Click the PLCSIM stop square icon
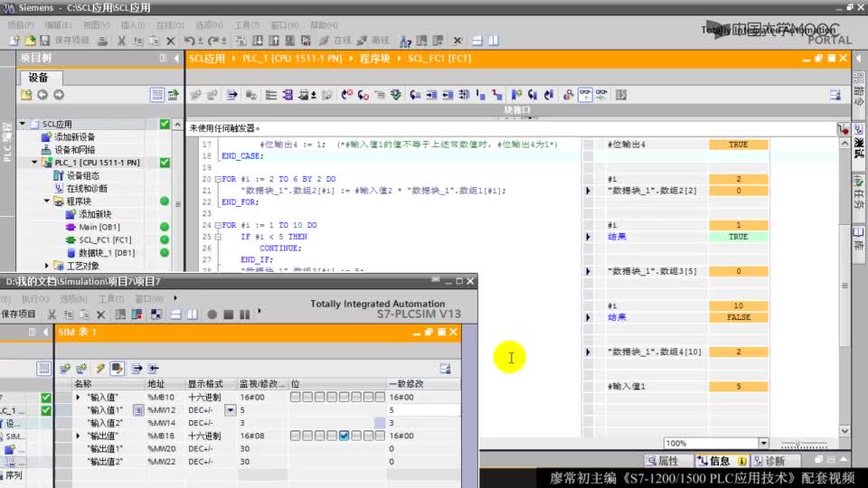Screen dimensions: 868x488 (x=228, y=314)
